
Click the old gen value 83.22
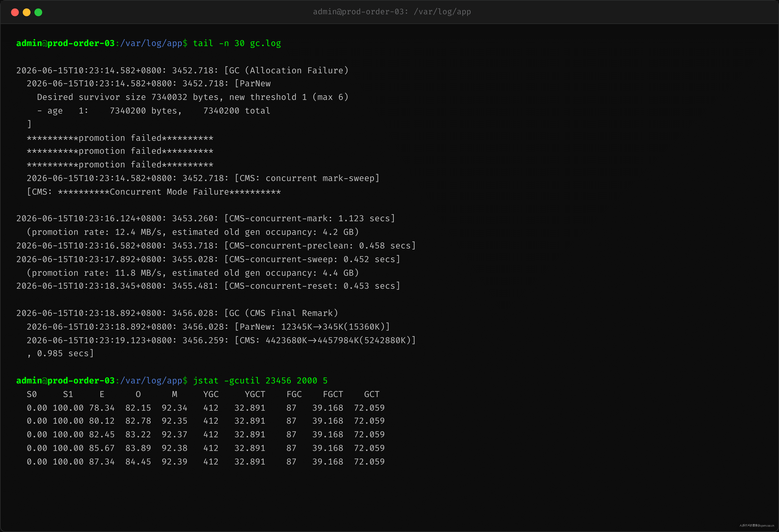138,435
